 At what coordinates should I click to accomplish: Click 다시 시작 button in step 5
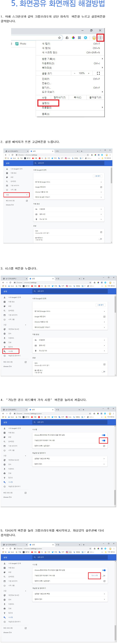click(x=94, y=576)
